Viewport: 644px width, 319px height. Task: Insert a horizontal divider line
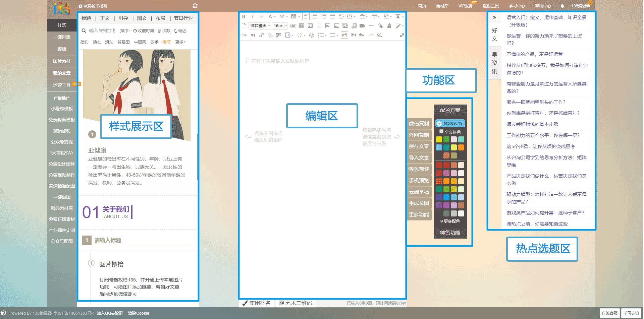(x=371, y=26)
